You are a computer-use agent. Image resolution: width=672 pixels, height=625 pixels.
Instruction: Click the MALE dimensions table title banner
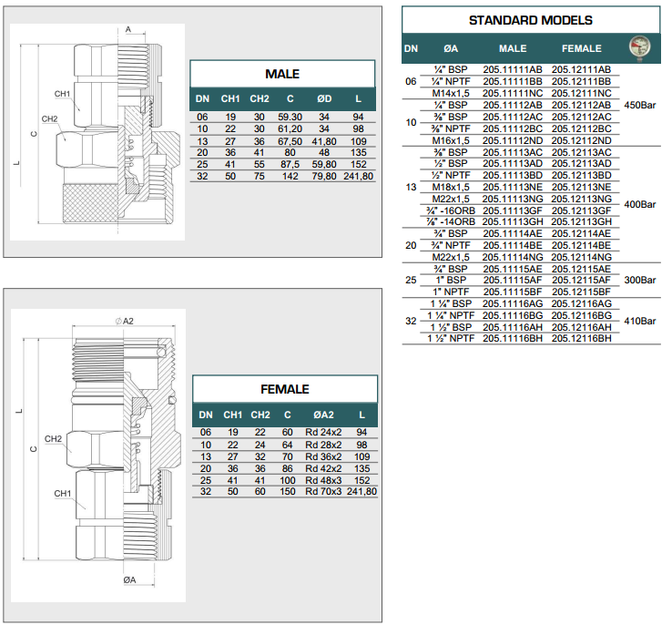click(x=281, y=74)
